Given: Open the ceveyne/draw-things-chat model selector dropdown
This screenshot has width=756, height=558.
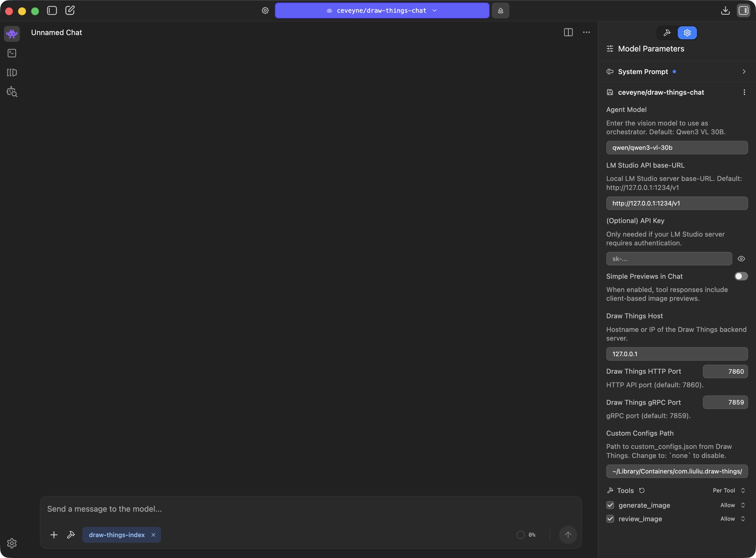Looking at the screenshot, I should [x=382, y=10].
